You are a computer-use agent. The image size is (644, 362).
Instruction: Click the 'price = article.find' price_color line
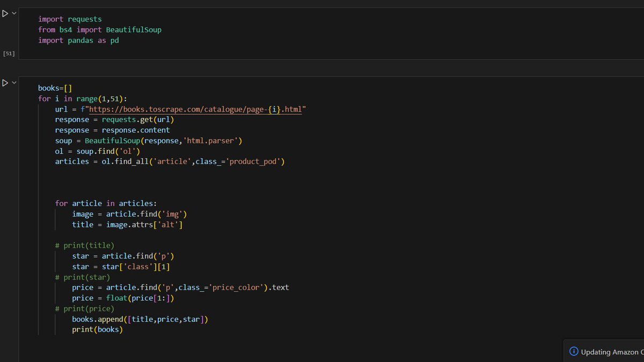pyautogui.click(x=180, y=287)
